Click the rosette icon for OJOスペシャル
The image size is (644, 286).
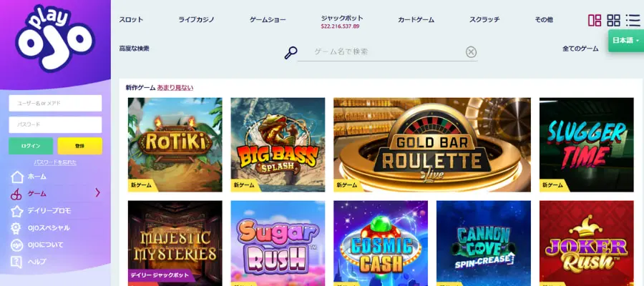click(x=16, y=228)
